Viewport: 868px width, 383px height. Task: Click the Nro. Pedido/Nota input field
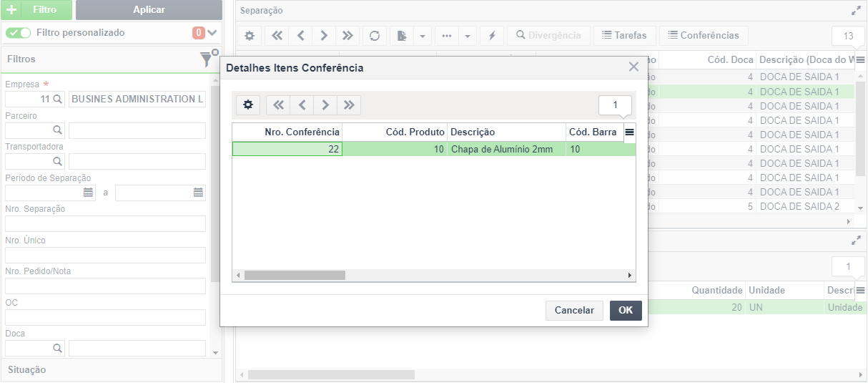point(105,286)
